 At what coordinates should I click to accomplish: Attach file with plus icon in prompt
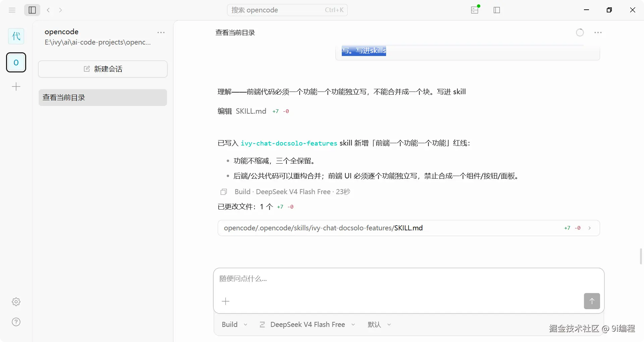point(226,301)
